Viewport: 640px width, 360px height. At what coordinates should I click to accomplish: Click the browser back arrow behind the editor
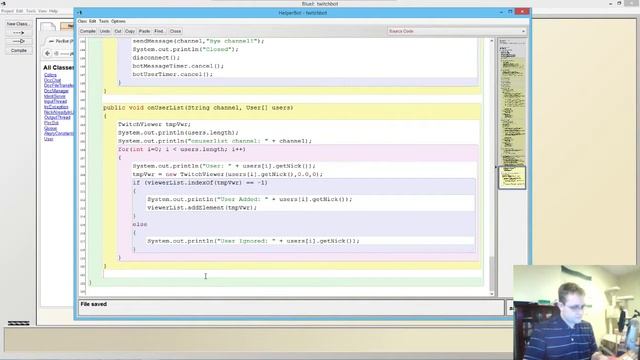47,53
